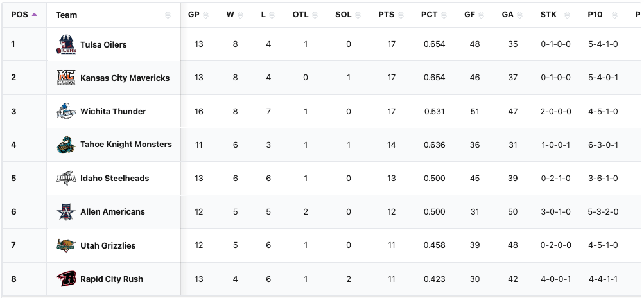Sort by PCT column header

430,15
